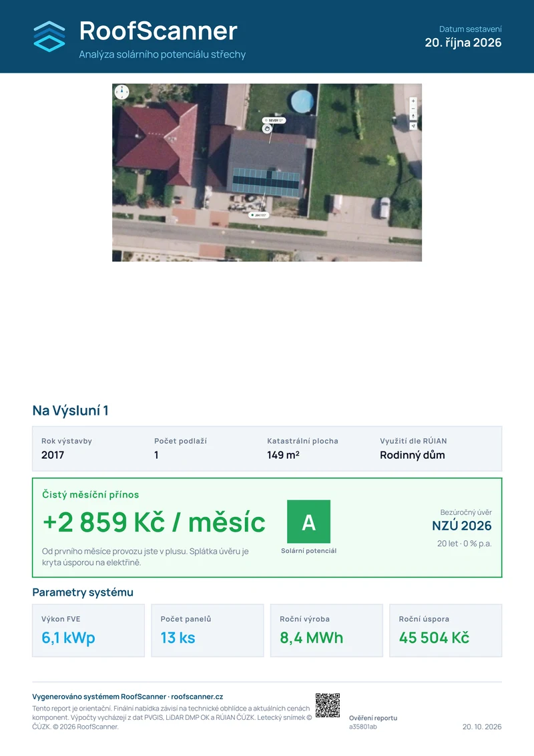Click the subtitle 'Analýza solárního potenciálu střechy'
The width and height of the screenshot is (534, 756).
point(162,55)
